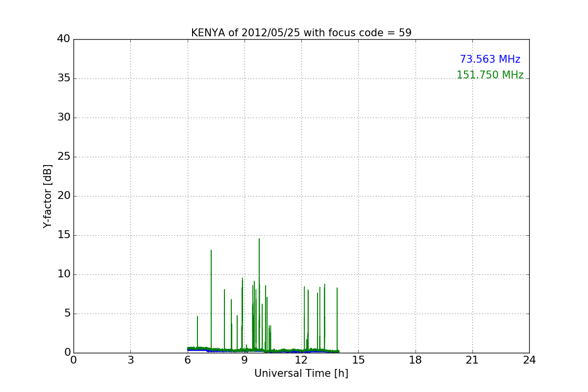Click the y-axis tick label '25'

(x=64, y=157)
